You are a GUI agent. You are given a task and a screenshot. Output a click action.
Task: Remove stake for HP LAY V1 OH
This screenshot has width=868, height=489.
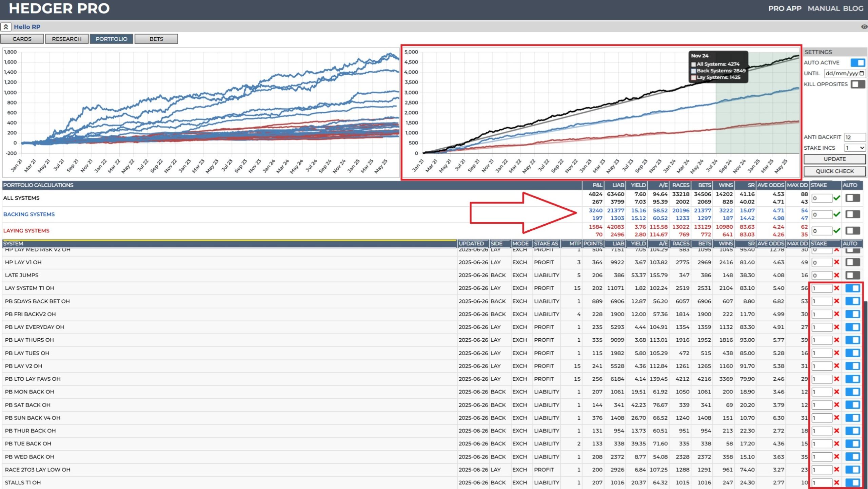coord(836,262)
